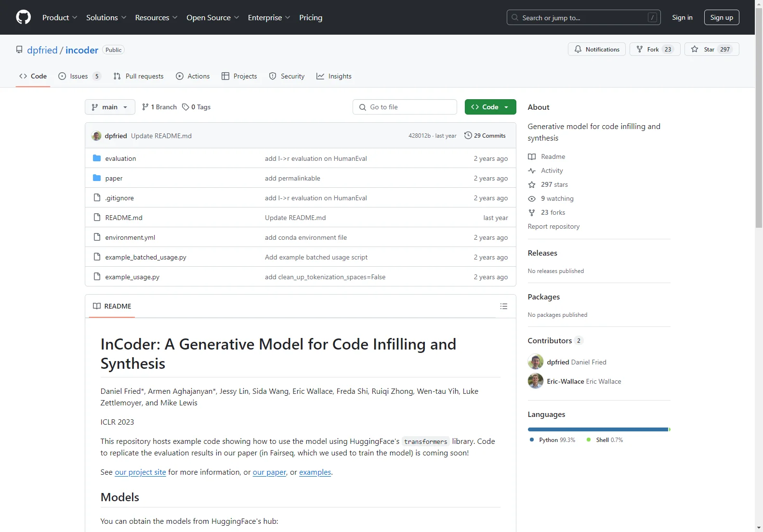This screenshot has width=763, height=532.
Task: Click Eric Wallace's contributor avatar
Action: (x=536, y=381)
